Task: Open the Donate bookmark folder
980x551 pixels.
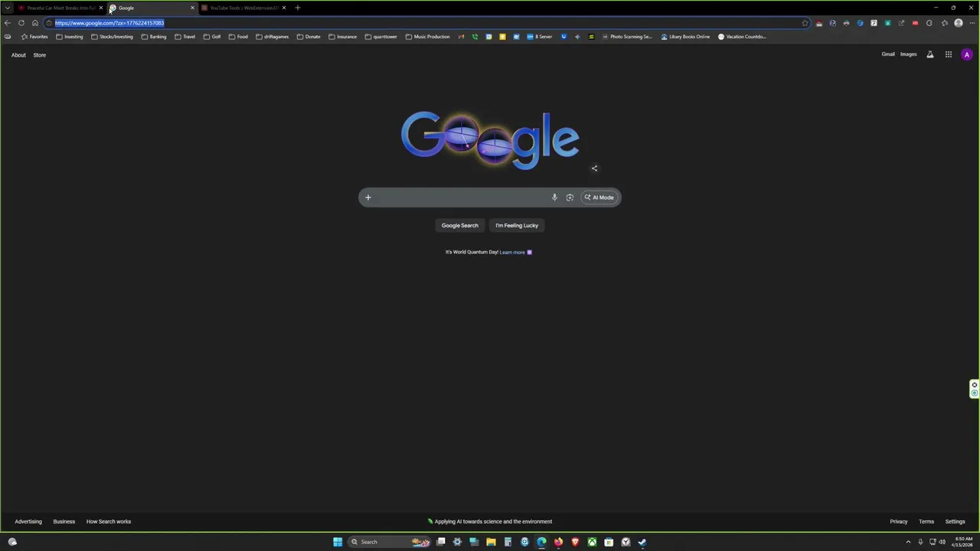Action: [309, 37]
